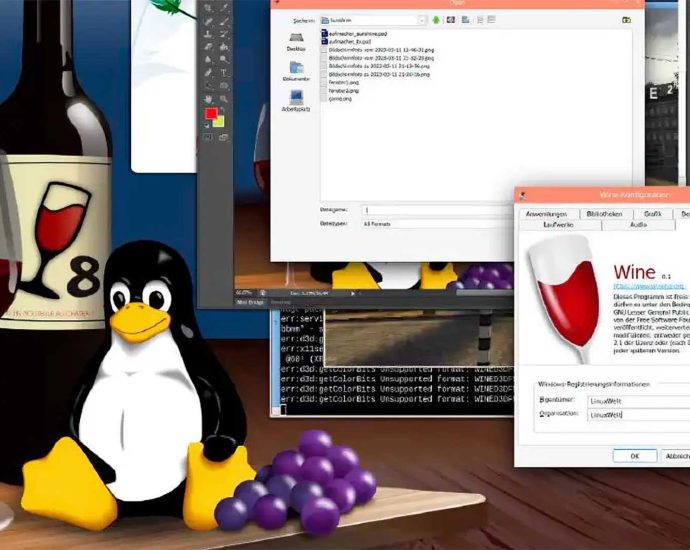
Task: Select the Clone Stamp tool
Action: [208, 33]
